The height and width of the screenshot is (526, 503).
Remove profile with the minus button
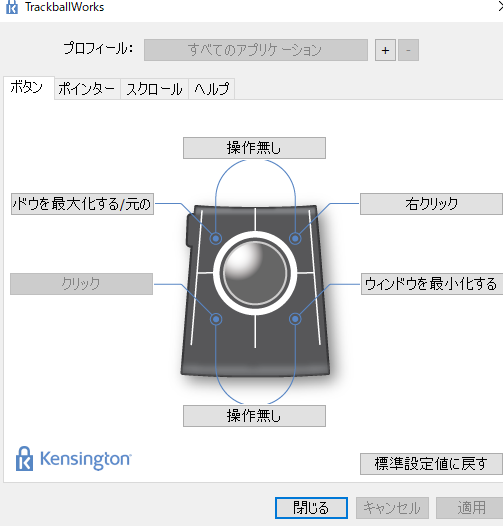(x=408, y=50)
